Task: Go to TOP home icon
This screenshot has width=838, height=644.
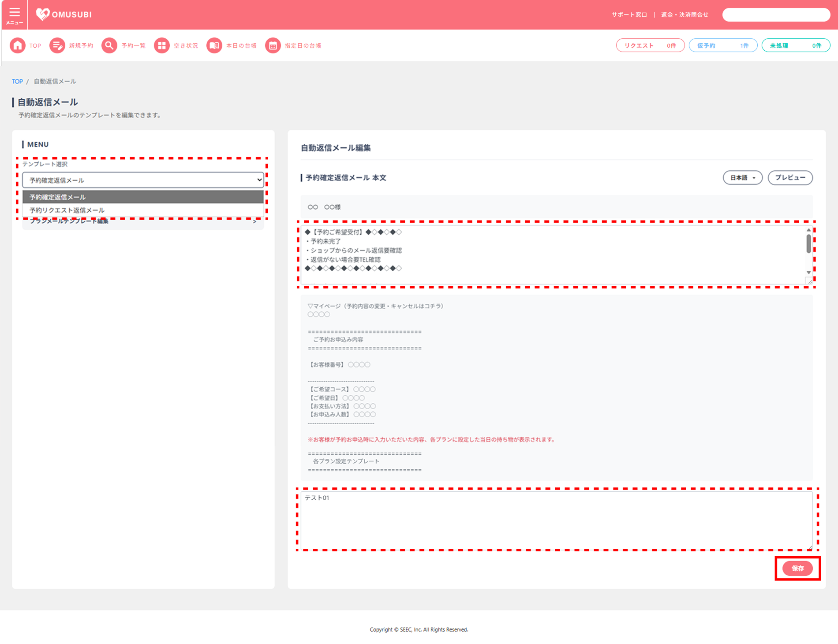Action: (x=18, y=45)
